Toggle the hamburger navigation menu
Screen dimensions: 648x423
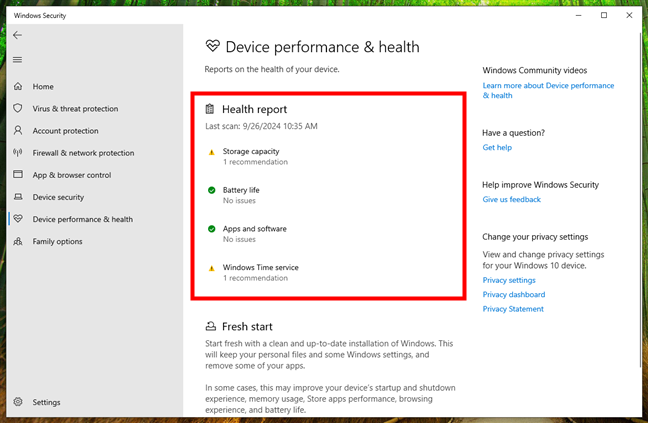click(17, 60)
